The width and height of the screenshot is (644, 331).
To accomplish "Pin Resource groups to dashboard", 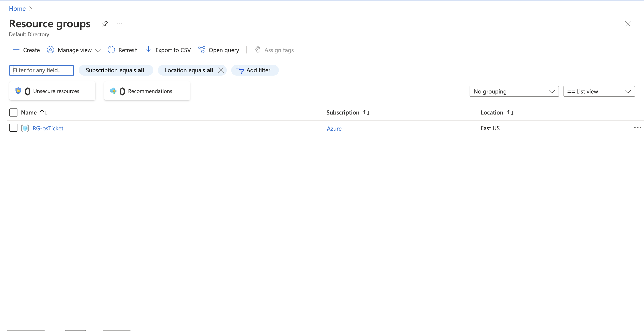I will click(105, 24).
